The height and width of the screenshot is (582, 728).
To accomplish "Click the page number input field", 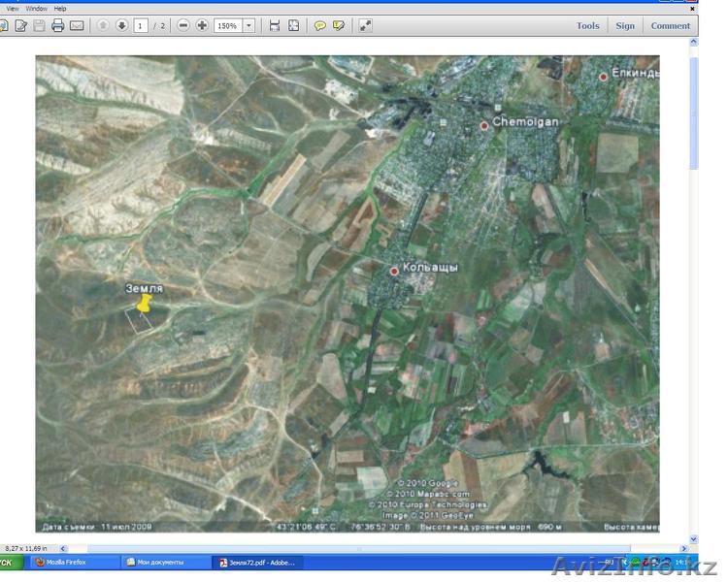I will point(141,25).
